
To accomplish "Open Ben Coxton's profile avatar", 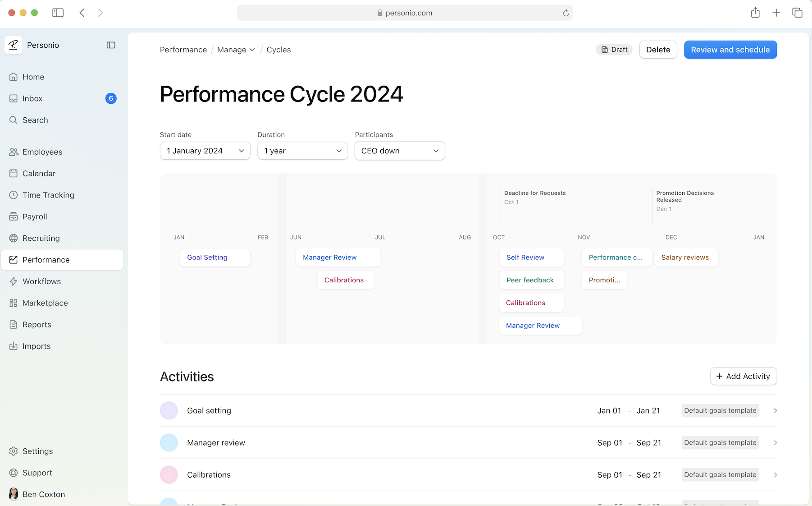I will click(14, 494).
